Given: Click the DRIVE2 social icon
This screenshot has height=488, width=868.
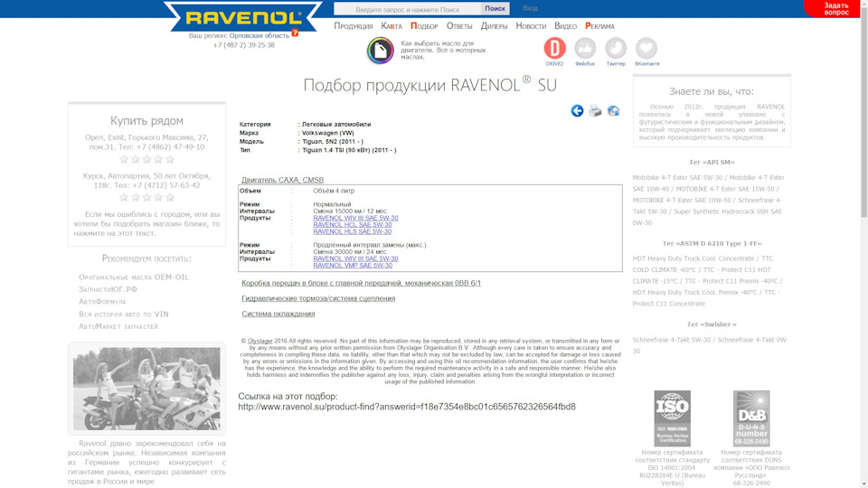Looking at the screenshot, I should (x=554, y=49).
